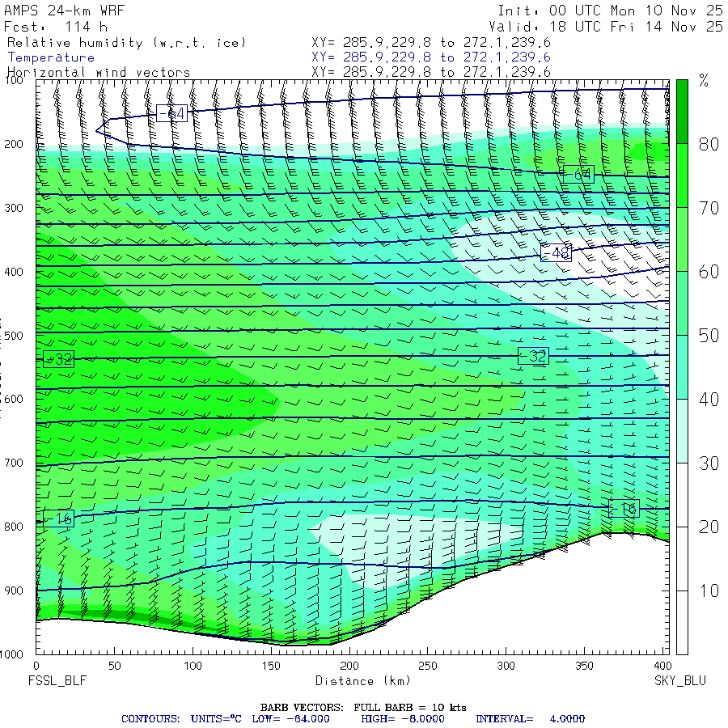Screen dimensions: 728x728
Task: Click the '-32' contour label at left edge
Action: click(x=58, y=359)
